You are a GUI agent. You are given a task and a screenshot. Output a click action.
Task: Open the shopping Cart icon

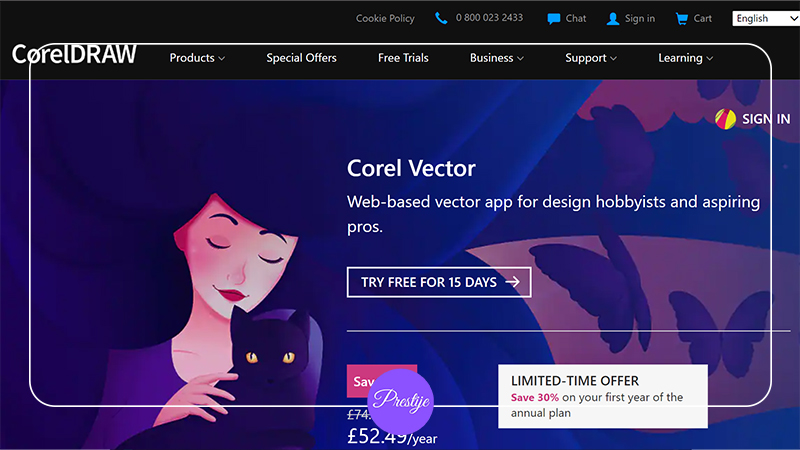click(682, 19)
